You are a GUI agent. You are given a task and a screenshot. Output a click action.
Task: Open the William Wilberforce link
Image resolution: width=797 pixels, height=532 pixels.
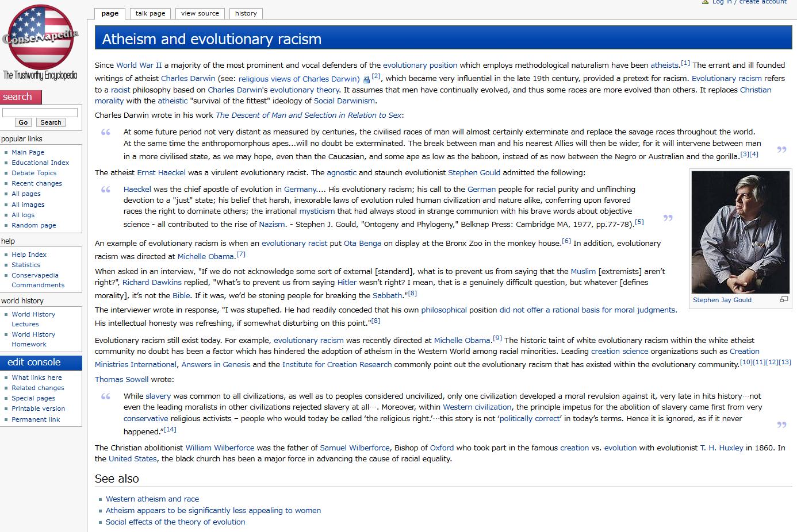point(220,448)
